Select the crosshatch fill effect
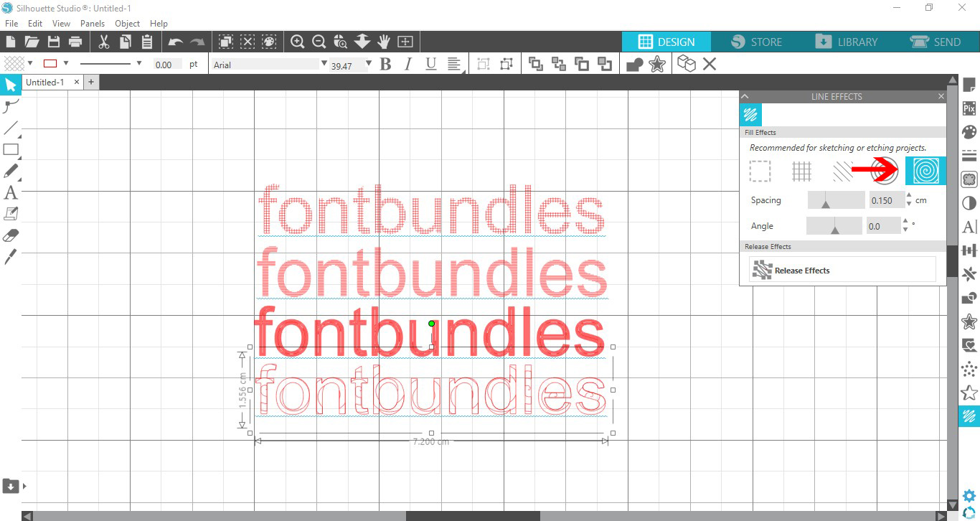 801,171
